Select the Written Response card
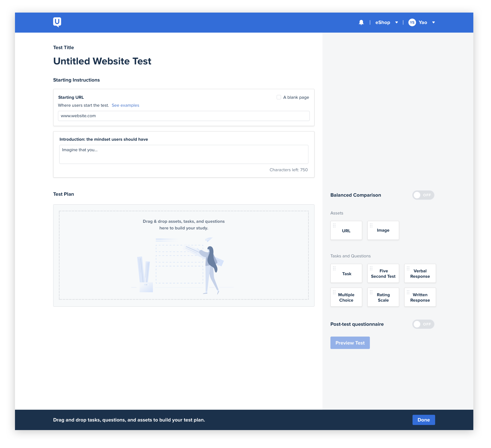Image resolution: width=491 pixels, height=448 pixels. tap(420, 297)
